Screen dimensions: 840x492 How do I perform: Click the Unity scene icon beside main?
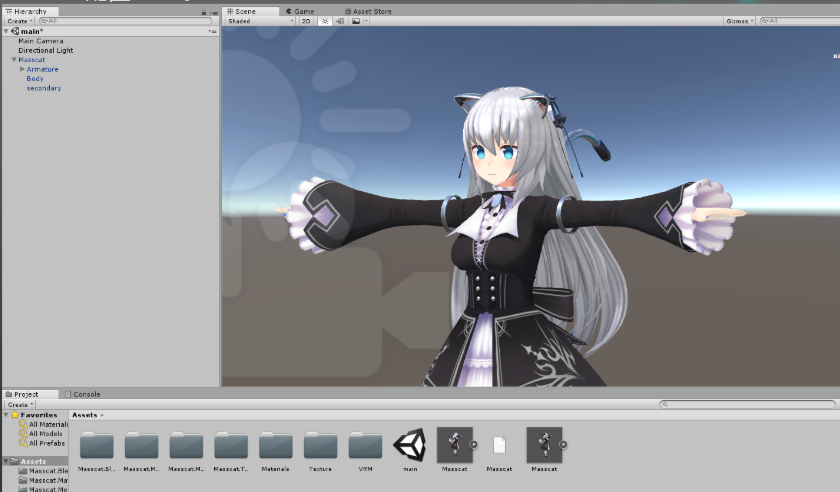tap(15, 31)
